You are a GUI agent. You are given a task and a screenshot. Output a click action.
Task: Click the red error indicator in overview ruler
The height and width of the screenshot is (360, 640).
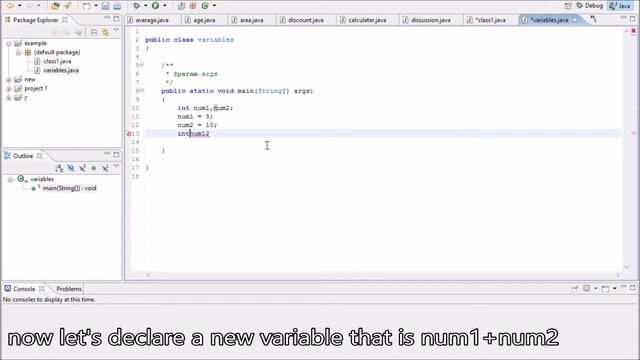click(633, 31)
